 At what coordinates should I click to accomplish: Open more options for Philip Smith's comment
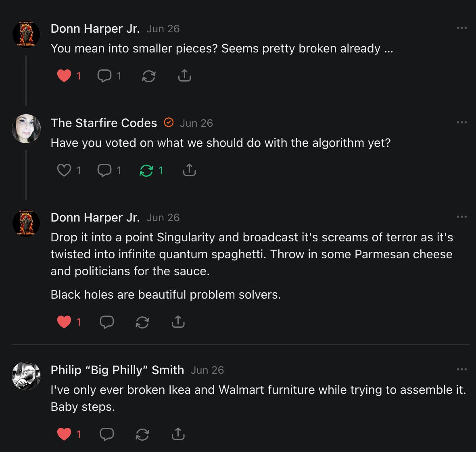pyautogui.click(x=461, y=370)
